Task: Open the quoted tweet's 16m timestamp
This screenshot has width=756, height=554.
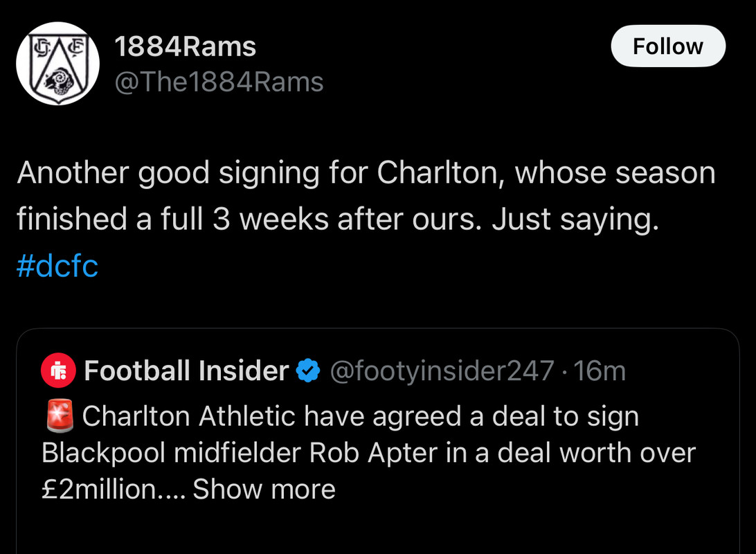Action: click(x=600, y=370)
